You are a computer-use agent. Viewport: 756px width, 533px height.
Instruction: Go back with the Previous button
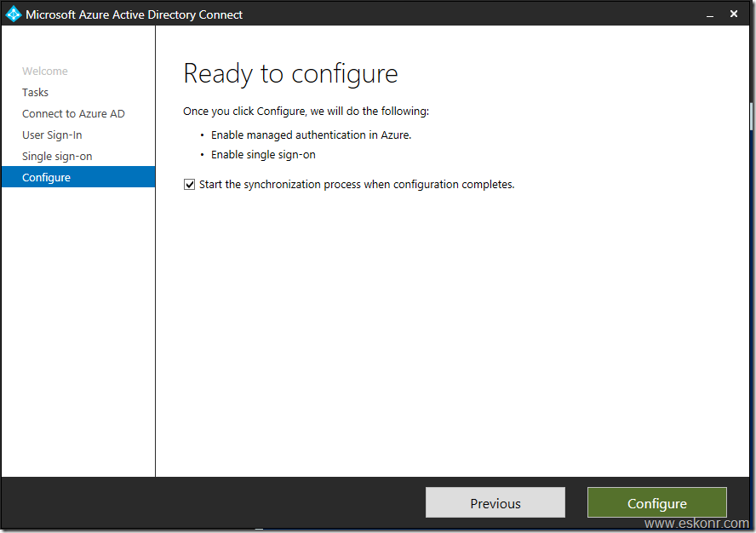(495, 502)
